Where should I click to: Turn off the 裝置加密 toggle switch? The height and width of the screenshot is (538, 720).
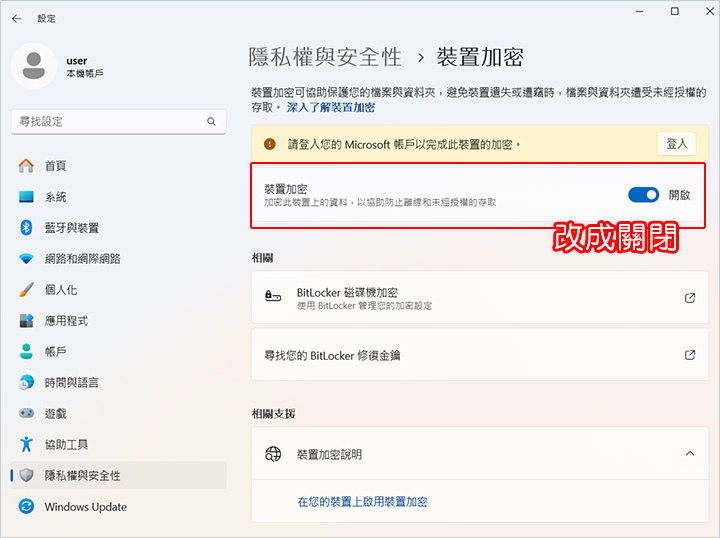click(x=643, y=195)
